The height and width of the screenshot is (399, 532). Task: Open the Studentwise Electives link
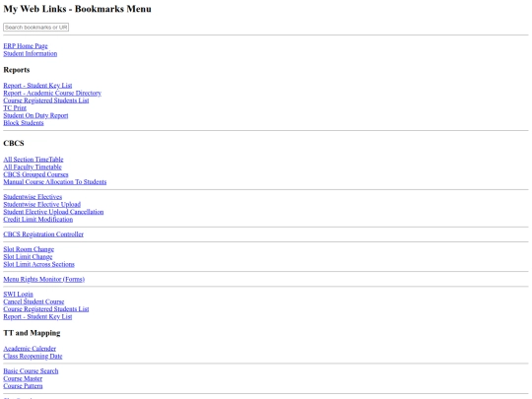click(x=33, y=197)
